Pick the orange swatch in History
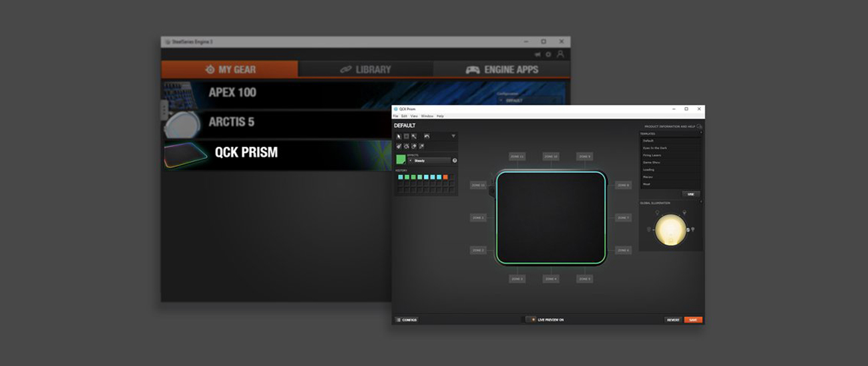 (x=445, y=177)
